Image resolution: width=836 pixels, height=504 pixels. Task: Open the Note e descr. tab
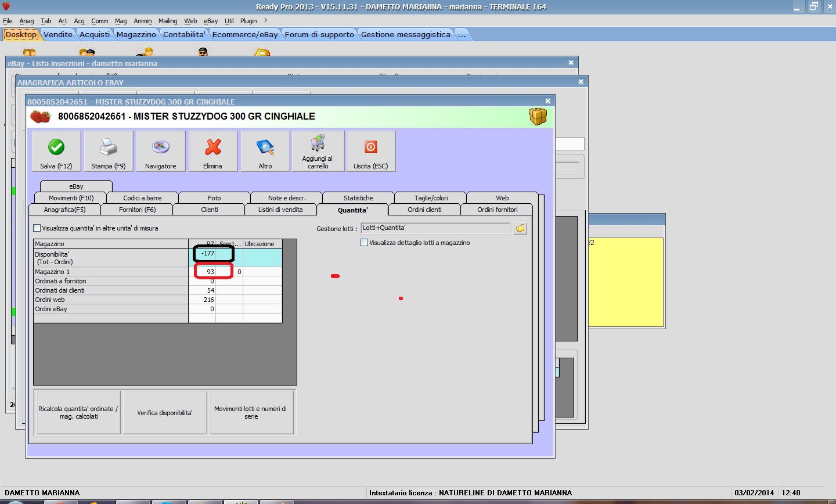pos(287,198)
